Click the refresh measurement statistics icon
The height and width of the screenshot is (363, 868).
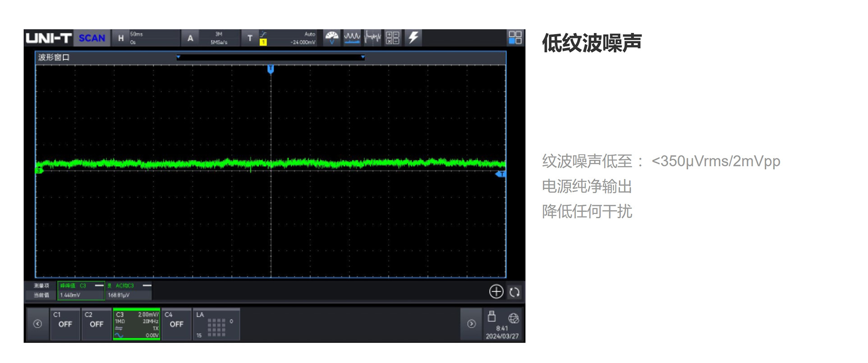514,292
